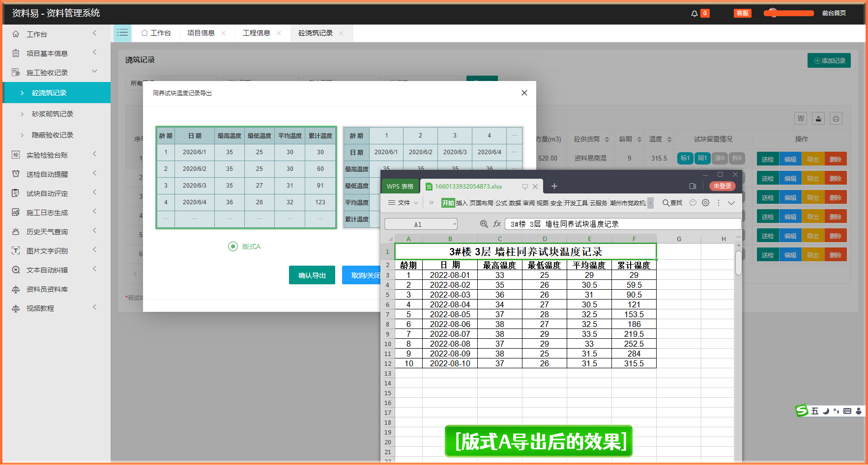The image size is (868, 465).
Task: Click spreadsheet cell with 2022-08-05
Action: pyautogui.click(x=450, y=314)
